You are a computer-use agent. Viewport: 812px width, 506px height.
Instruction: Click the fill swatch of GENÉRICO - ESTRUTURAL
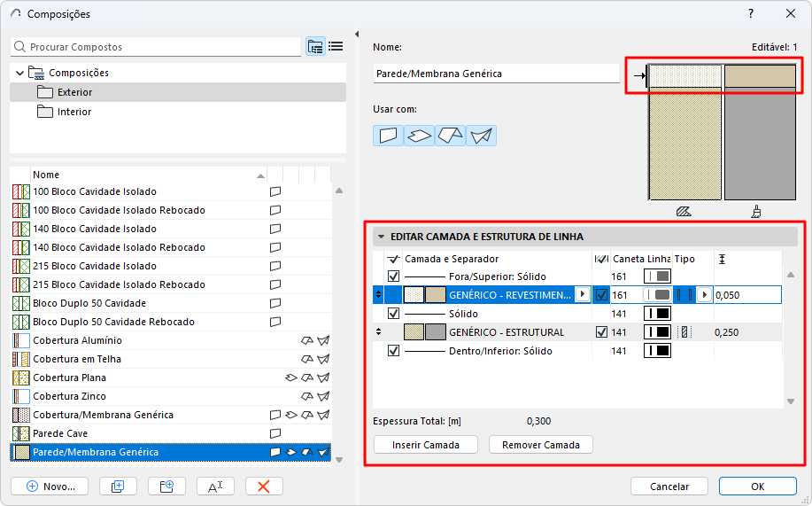(x=414, y=332)
